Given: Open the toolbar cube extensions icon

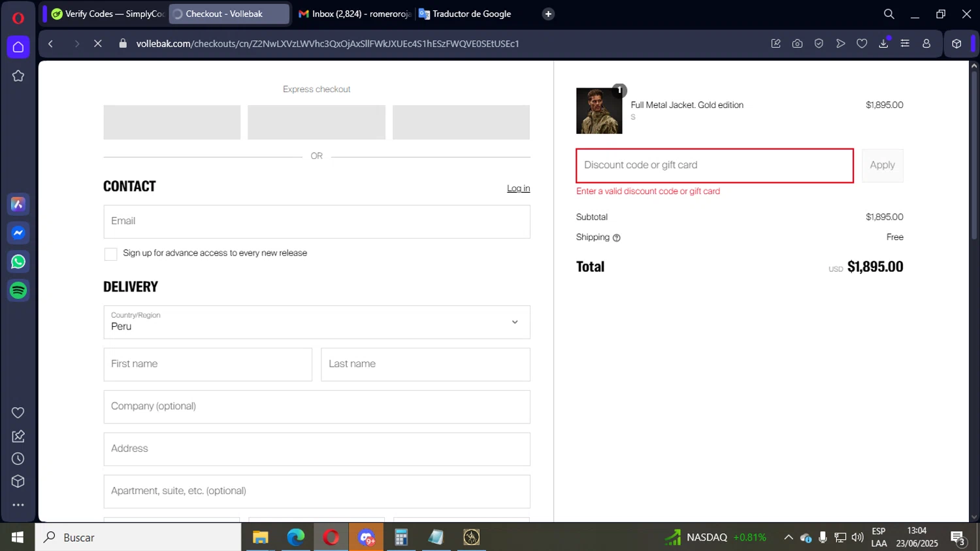Looking at the screenshot, I should click(x=956, y=44).
